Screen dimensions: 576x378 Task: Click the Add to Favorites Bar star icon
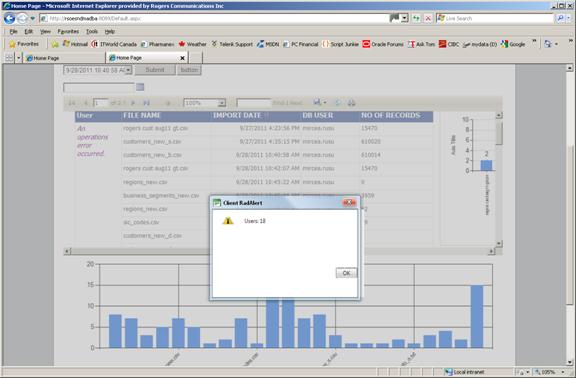[55, 44]
